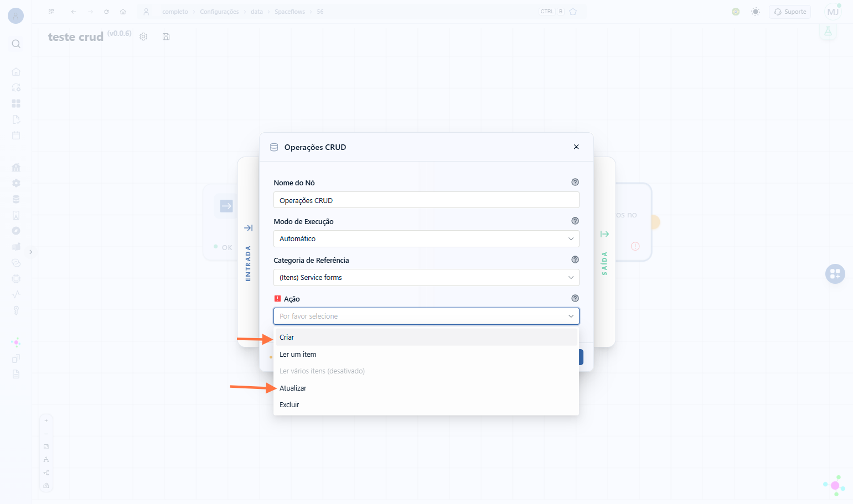This screenshot has height=504, width=853.
Task: Open Configurações breadcrumb
Action: 219,12
